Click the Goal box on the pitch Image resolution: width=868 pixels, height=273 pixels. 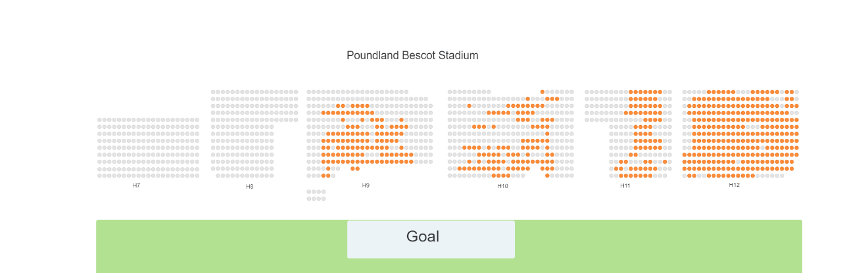pos(431,239)
